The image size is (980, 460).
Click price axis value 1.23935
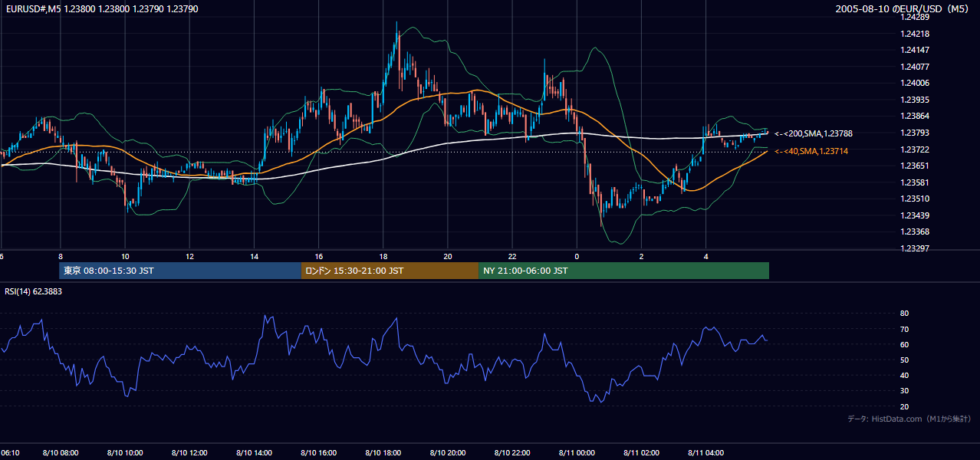tap(916, 100)
